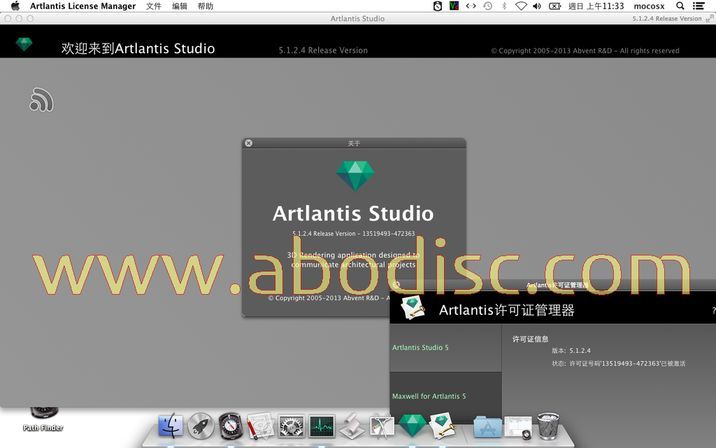Screen dimensions: 716x448
Task: Open System Preferences gear in dock
Action: (x=291, y=427)
